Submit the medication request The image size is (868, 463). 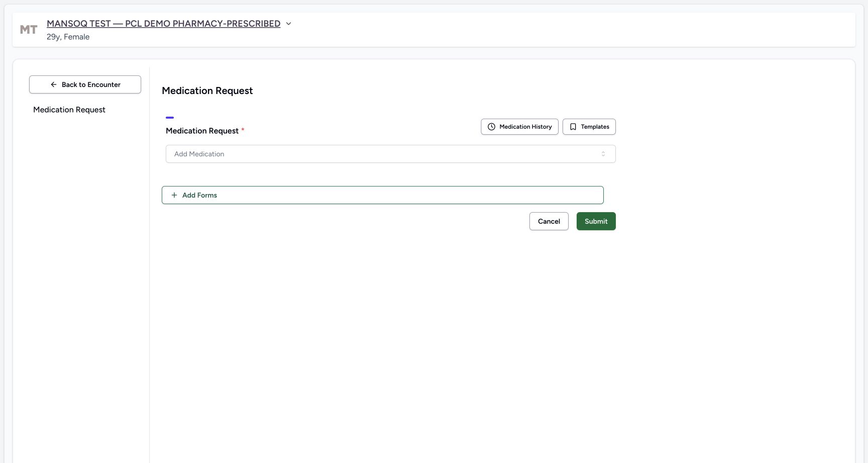point(596,221)
